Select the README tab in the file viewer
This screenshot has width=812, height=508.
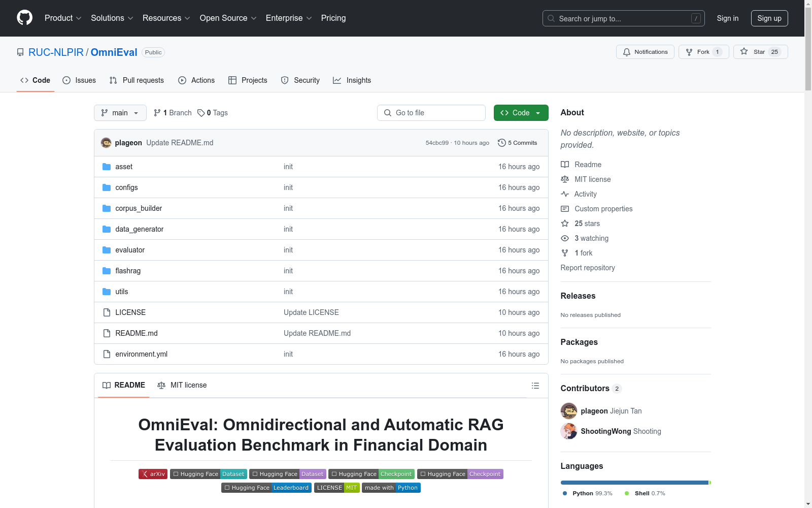coord(124,385)
